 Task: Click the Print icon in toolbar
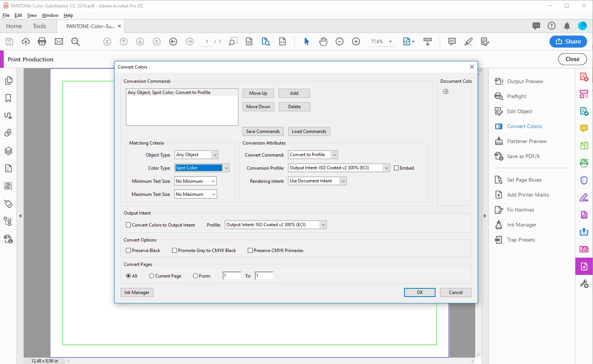point(42,42)
